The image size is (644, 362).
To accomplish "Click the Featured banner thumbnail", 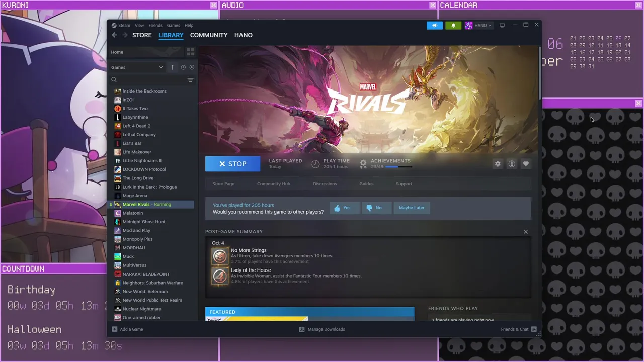I will [x=257, y=319].
